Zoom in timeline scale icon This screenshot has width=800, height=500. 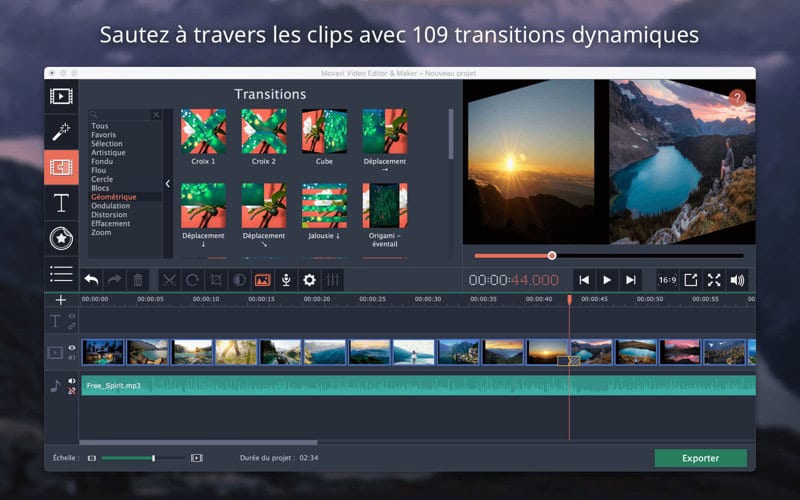pyautogui.click(x=197, y=458)
